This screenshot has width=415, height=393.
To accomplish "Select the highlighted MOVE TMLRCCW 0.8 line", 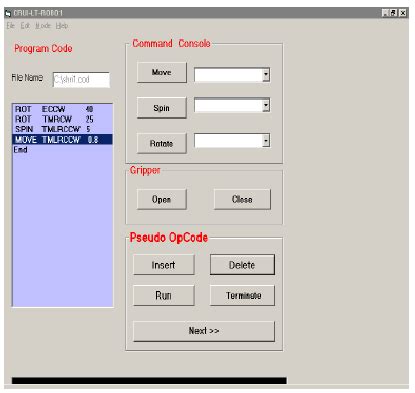I will [x=62, y=139].
